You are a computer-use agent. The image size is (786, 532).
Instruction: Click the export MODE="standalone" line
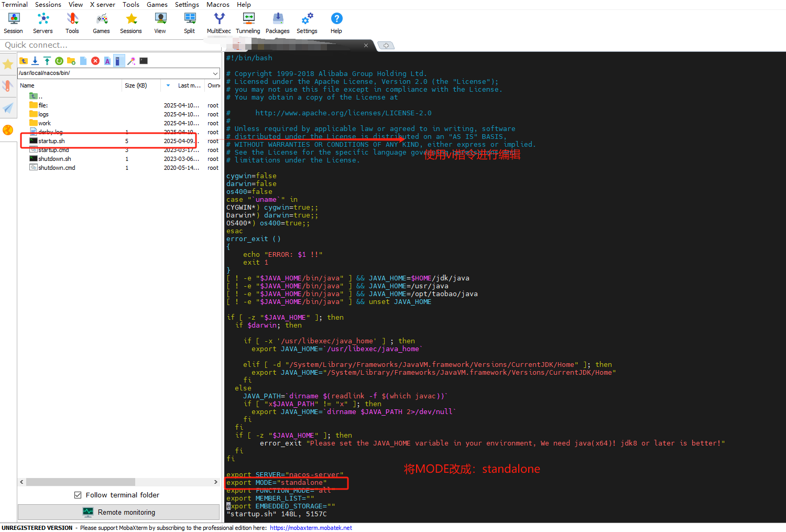pos(277,483)
